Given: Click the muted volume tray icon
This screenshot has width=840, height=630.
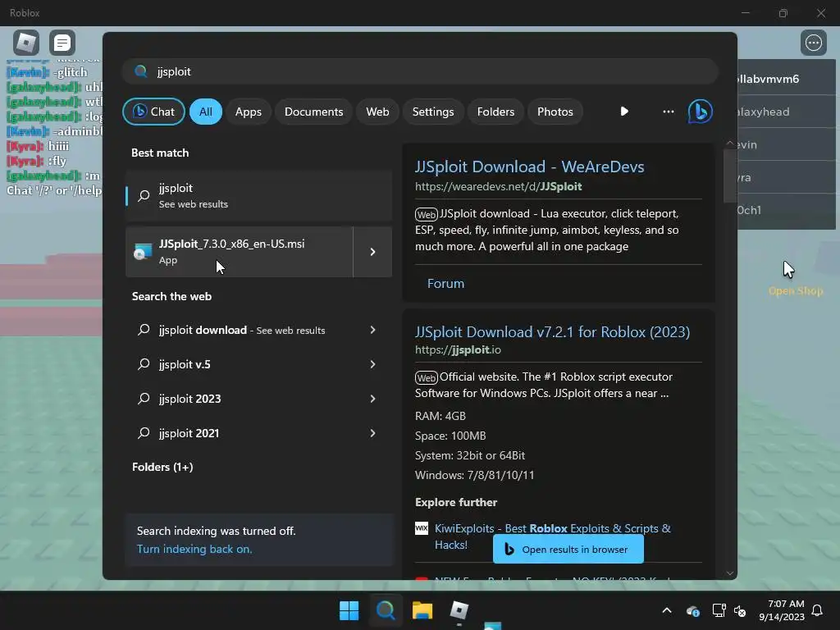Looking at the screenshot, I should click(740, 610).
